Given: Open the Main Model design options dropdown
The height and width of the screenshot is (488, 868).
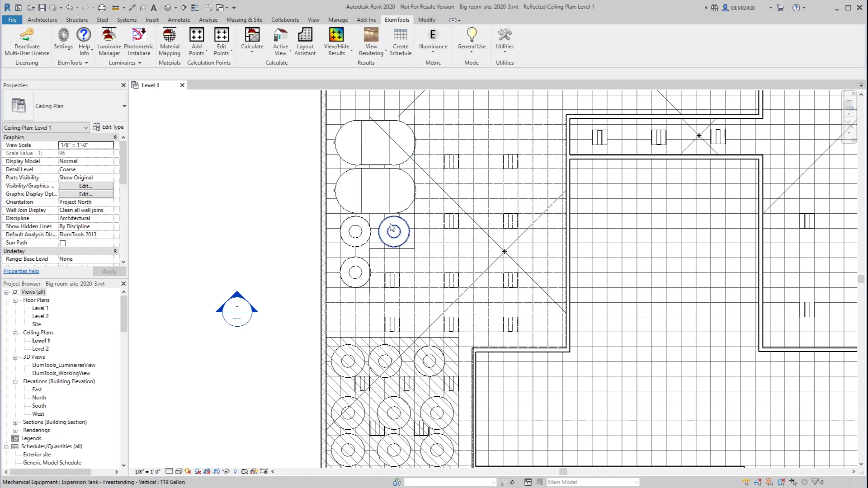Looking at the screenshot, I should 593,482.
